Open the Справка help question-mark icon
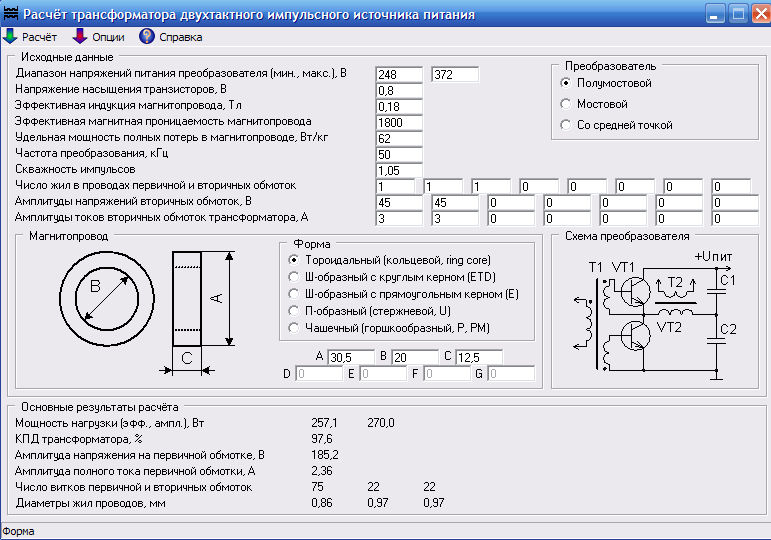Screen dimensions: 771x540 147,36
